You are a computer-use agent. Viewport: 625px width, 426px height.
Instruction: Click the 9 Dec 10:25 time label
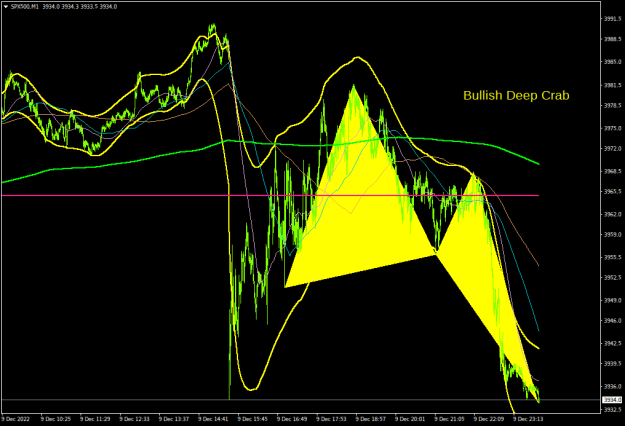pos(56,419)
